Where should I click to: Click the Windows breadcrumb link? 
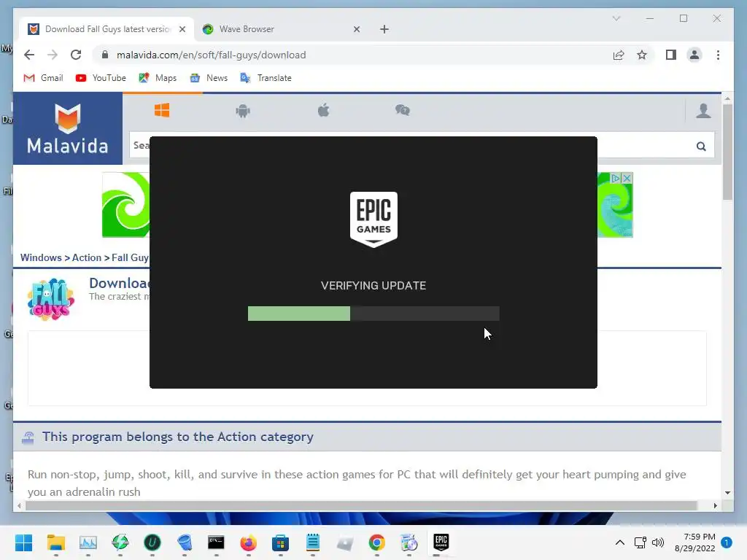[41, 257]
